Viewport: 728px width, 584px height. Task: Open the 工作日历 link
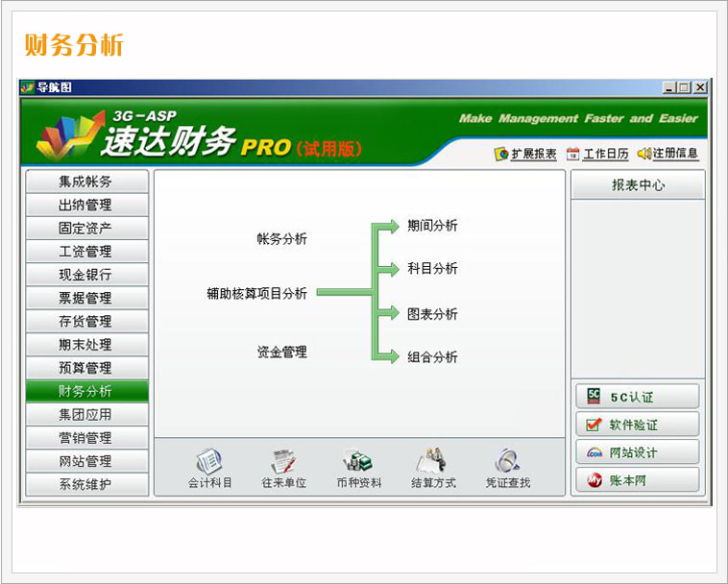606,154
